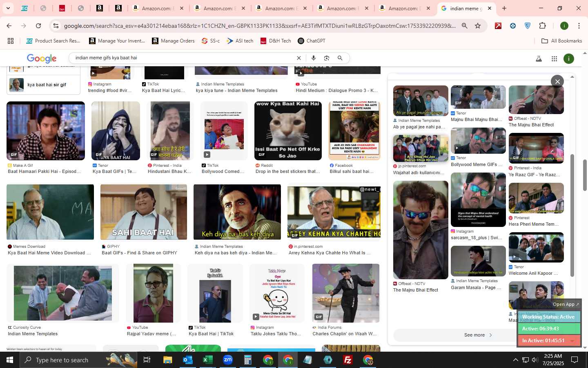Switch to the first Amazon.com tab
This screenshot has width=588, height=368.
pos(157,8)
